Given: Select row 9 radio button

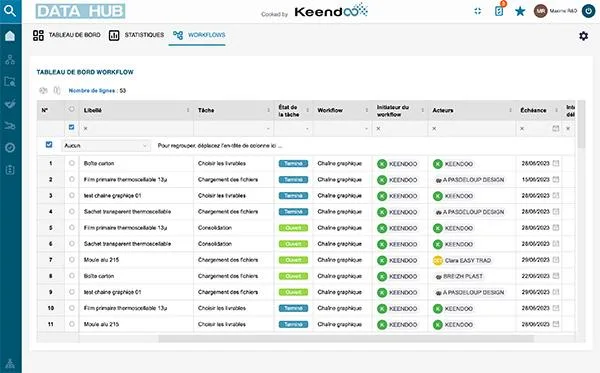Looking at the screenshot, I should [72, 292].
